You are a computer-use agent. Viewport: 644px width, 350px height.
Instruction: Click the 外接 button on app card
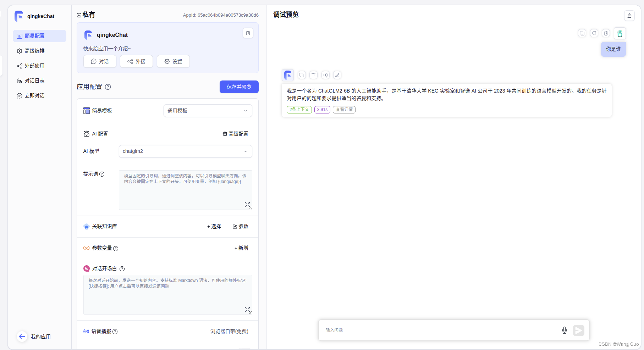point(136,61)
